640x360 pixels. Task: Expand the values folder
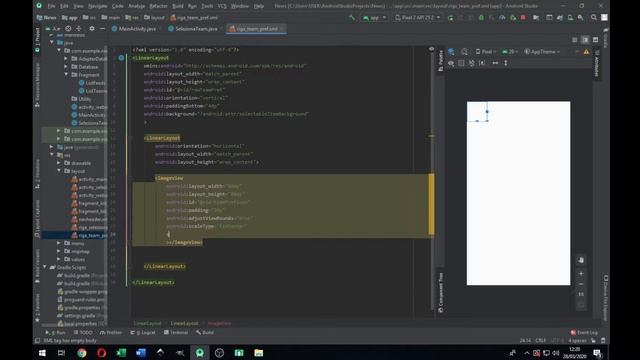click(59, 259)
